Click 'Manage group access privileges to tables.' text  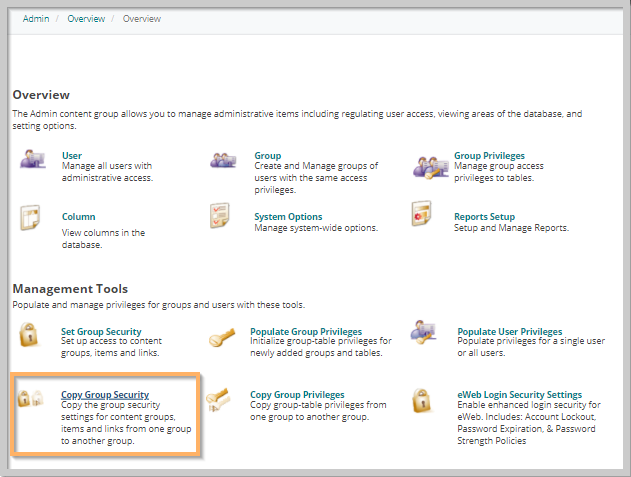(x=499, y=172)
